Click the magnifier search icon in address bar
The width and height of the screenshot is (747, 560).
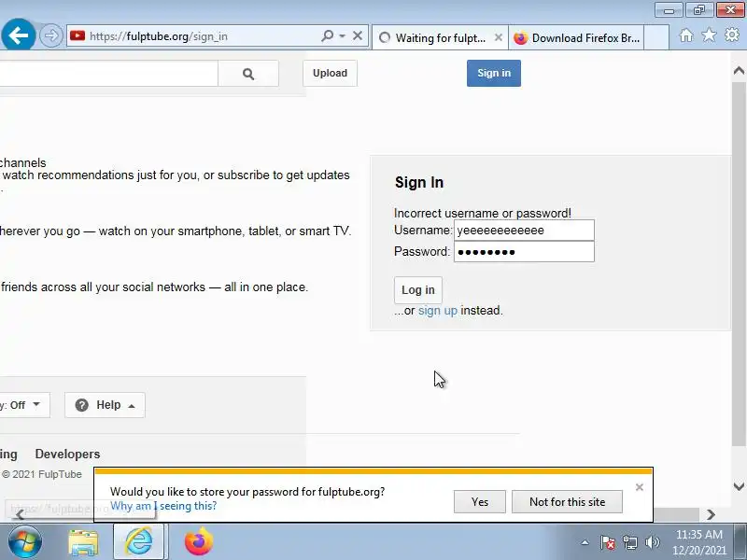click(x=328, y=35)
